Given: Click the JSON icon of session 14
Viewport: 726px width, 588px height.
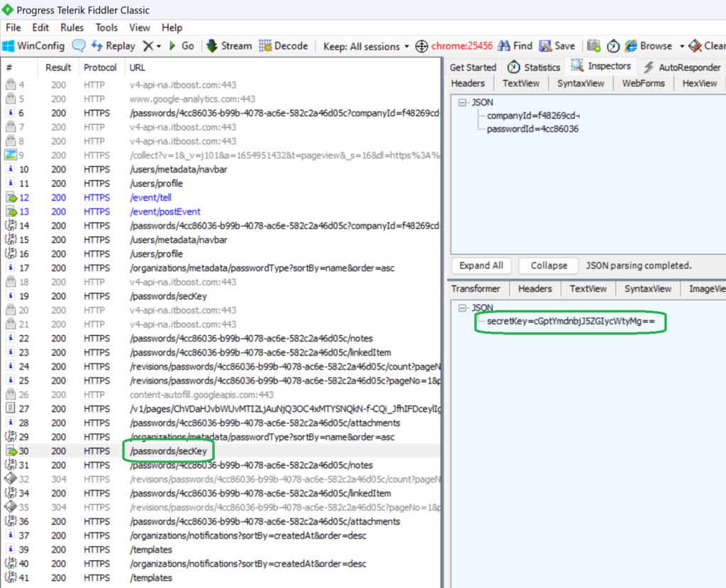Looking at the screenshot, I should tap(11, 226).
